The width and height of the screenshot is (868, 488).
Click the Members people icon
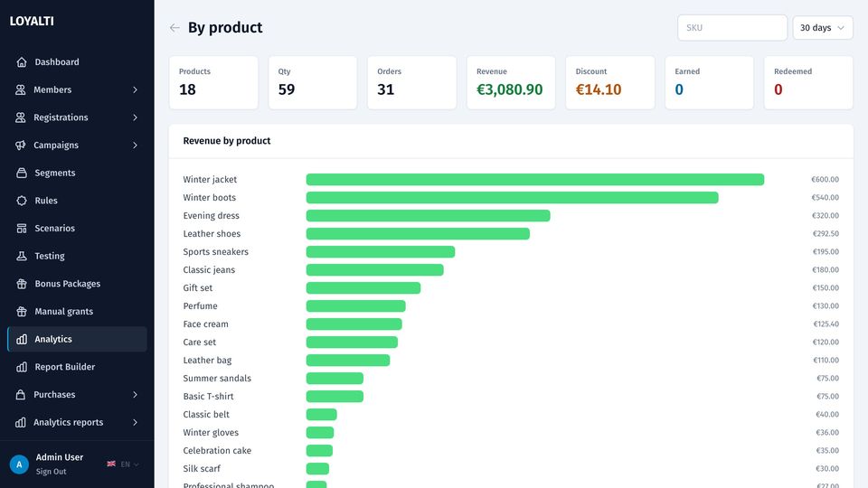[x=21, y=89]
